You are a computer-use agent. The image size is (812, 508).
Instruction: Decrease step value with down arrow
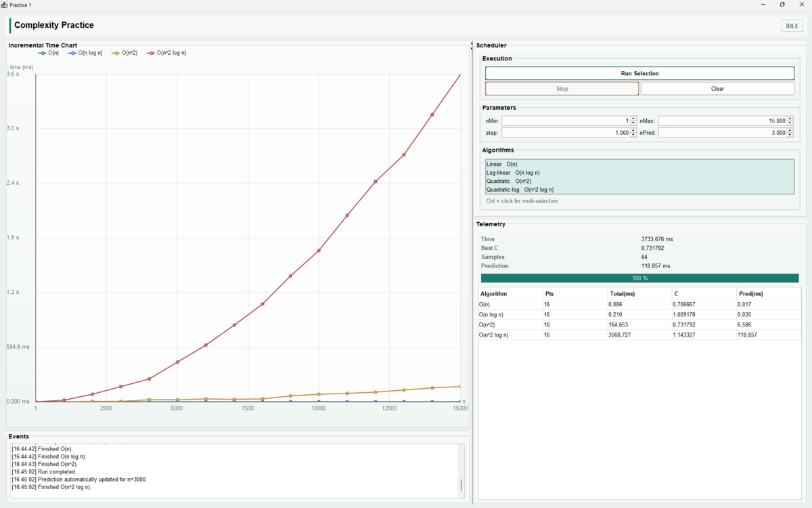tap(634, 135)
